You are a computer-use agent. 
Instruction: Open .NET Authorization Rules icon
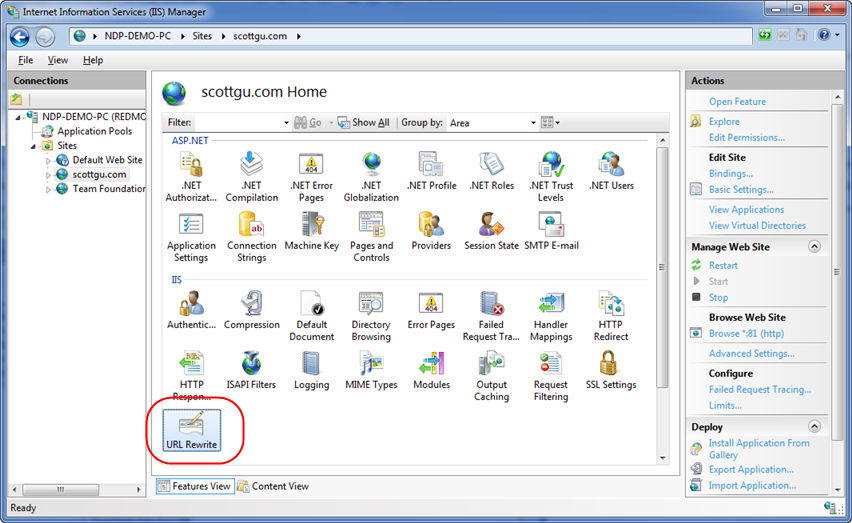191,177
